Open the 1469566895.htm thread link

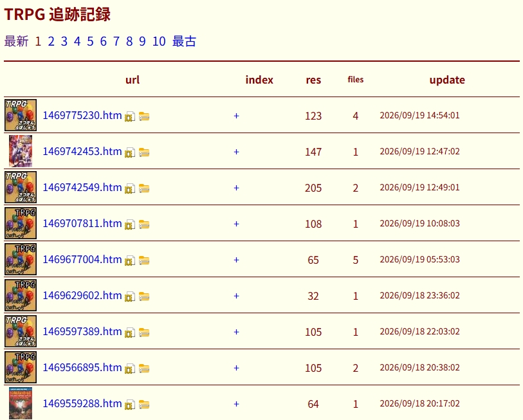pos(82,368)
